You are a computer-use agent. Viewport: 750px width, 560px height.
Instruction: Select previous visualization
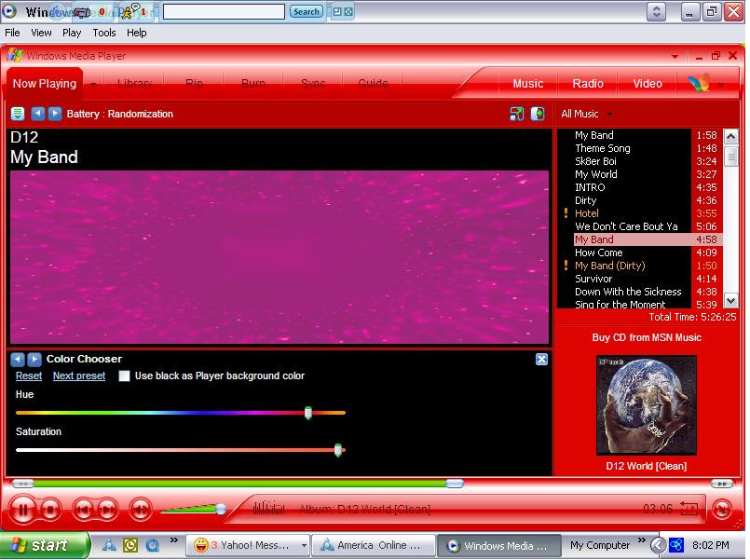(38, 114)
